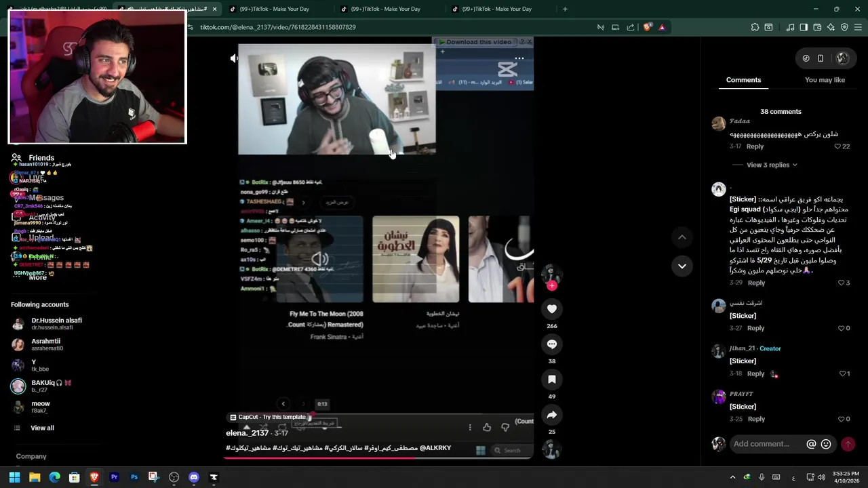This screenshot has width=868, height=488.
Task: Open the browser extensions puzzle icon
Action: pyautogui.click(x=755, y=27)
